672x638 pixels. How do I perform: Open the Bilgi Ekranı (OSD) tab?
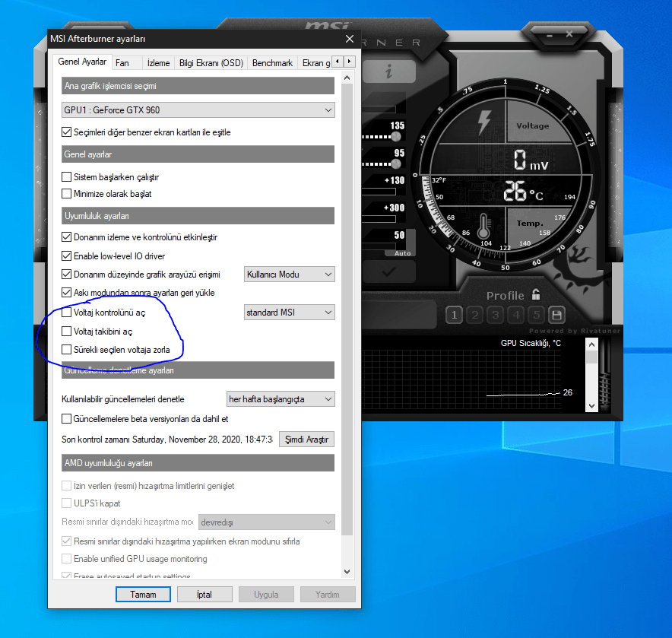[211, 63]
